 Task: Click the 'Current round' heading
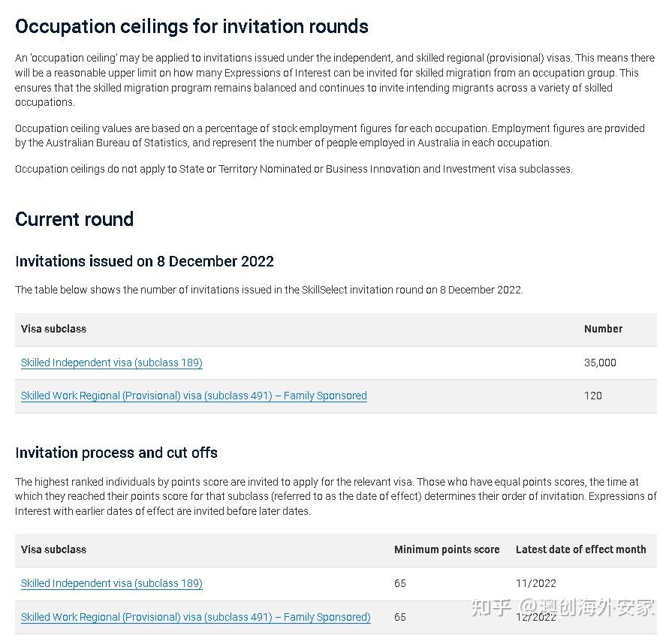click(74, 219)
